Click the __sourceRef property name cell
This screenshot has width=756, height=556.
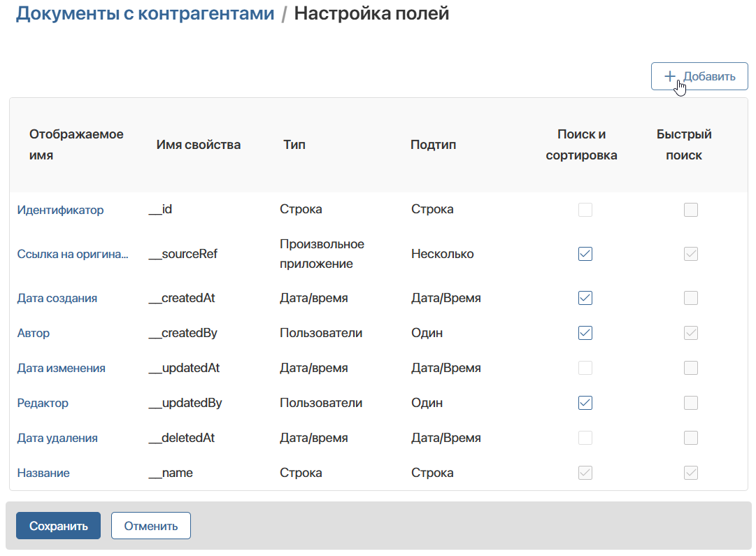(183, 254)
